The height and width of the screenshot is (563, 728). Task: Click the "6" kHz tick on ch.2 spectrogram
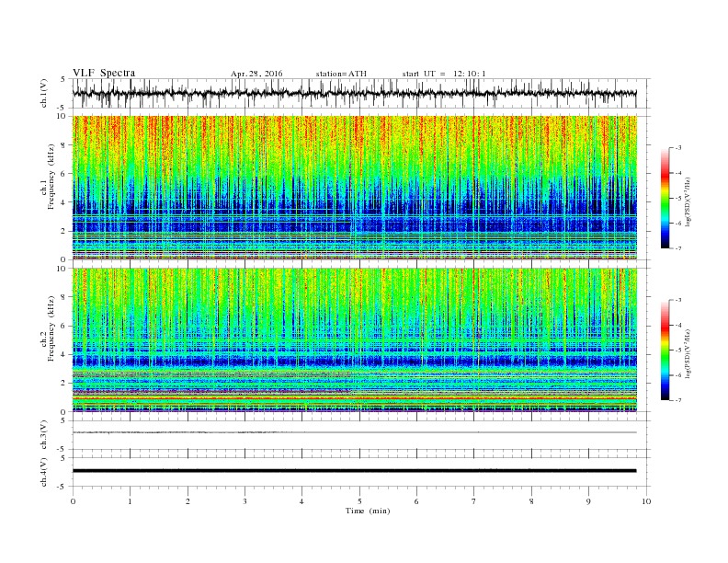[x=63, y=326]
